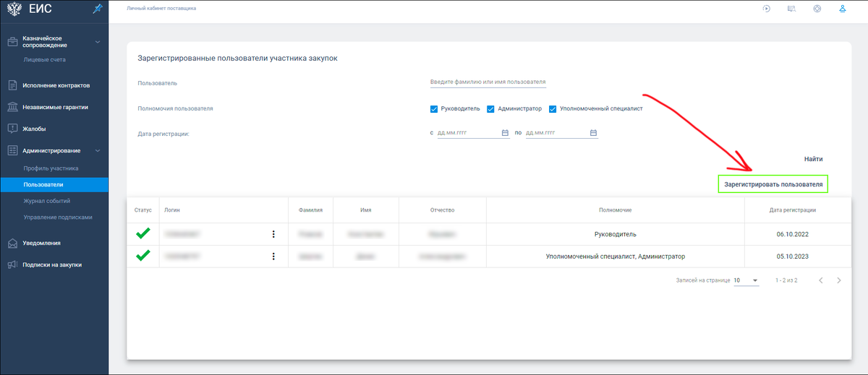
Task: Open Лицевые счета in the sidebar
Action: tap(45, 59)
